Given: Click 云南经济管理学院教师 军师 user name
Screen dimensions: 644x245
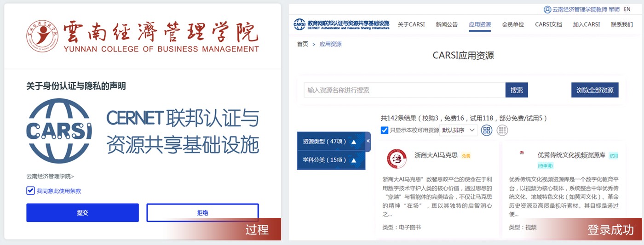Looking at the screenshot, I should 586,9.
